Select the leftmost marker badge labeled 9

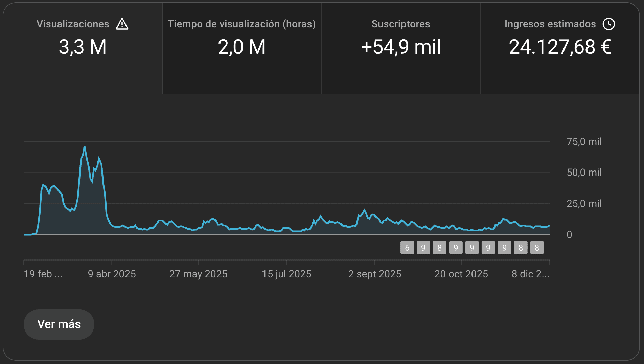click(423, 248)
